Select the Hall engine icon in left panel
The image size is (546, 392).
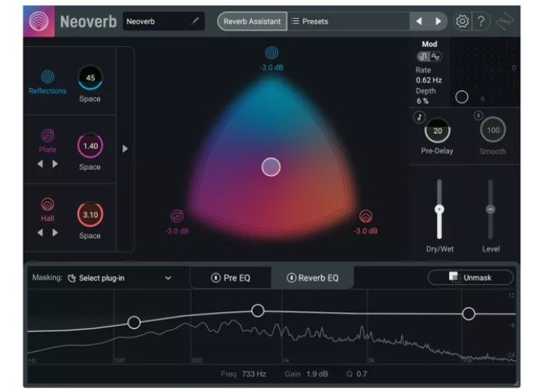[47, 205]
